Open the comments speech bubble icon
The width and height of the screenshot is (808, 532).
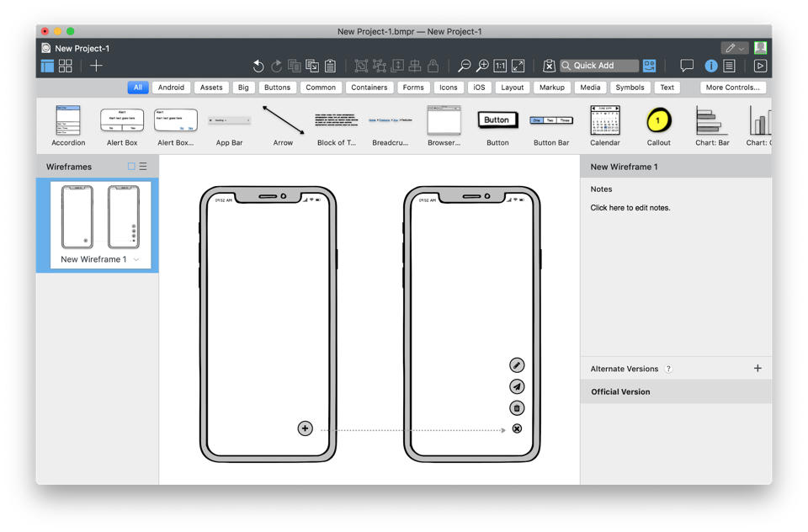tap(687, 65)
